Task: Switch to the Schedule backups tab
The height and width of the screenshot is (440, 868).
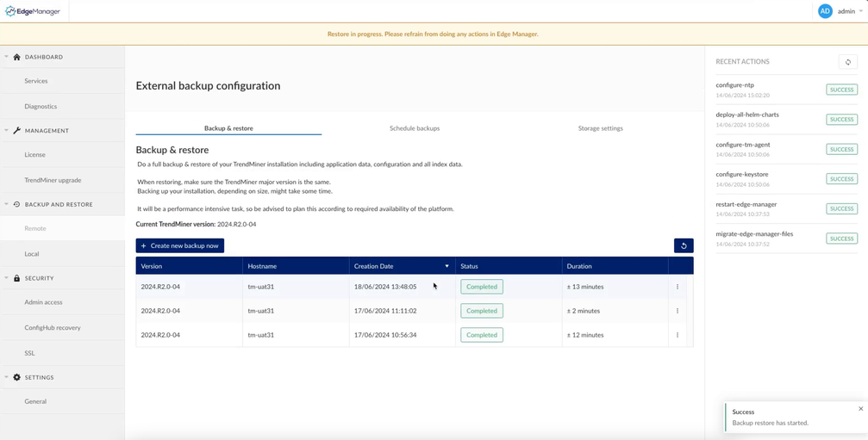Action: [415, 128]
